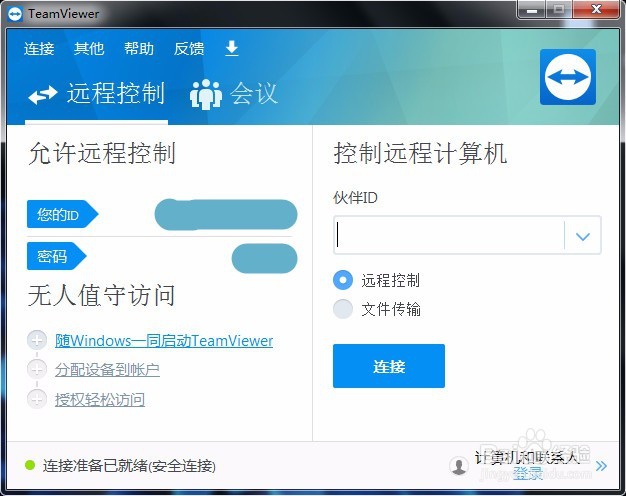This screenshot has width=626, height=496.
Task: Click the blue 连接 button
Action: coord(389,366)
